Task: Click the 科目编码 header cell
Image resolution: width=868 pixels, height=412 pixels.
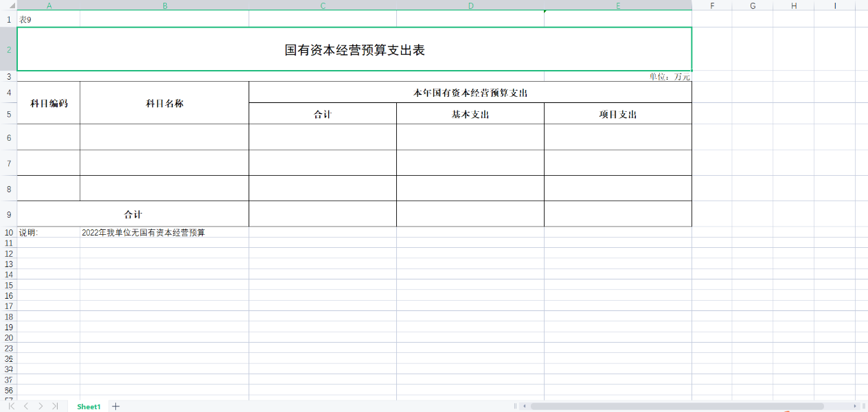Action: tap(48, 102)
